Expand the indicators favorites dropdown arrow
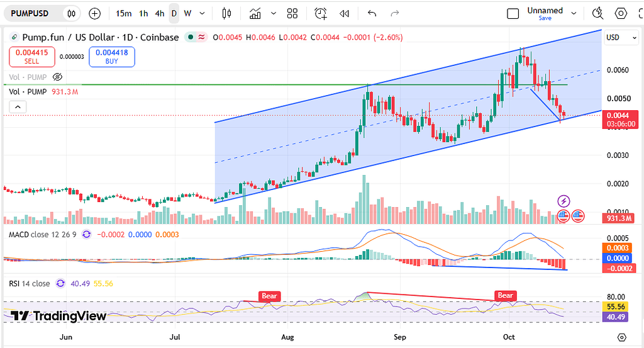This screenshot has width=644, height=348. (x=274, y=14)
